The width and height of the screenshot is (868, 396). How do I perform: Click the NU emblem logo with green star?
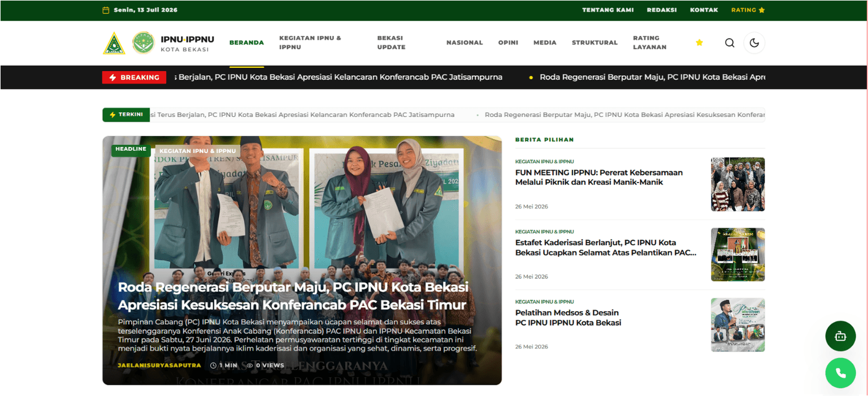pos(114,43)
